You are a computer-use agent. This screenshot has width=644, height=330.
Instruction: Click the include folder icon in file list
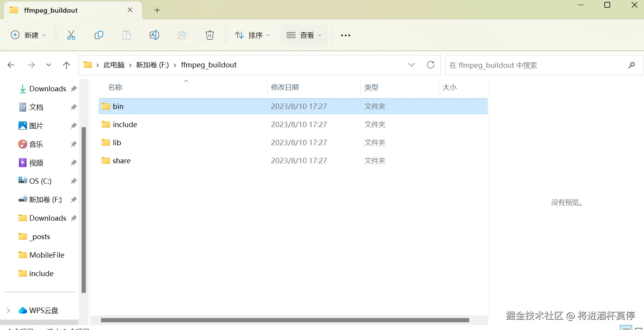[x=106, y=124]
